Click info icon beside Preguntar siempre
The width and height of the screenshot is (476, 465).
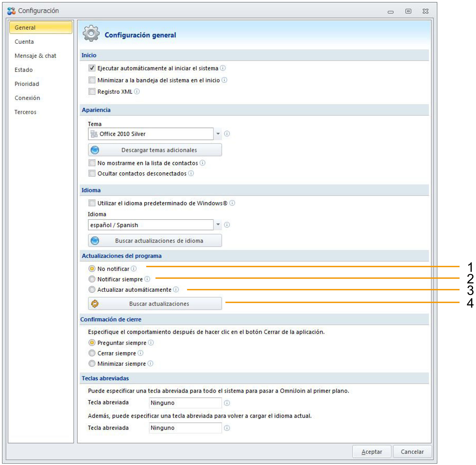[x=151, y=343]
